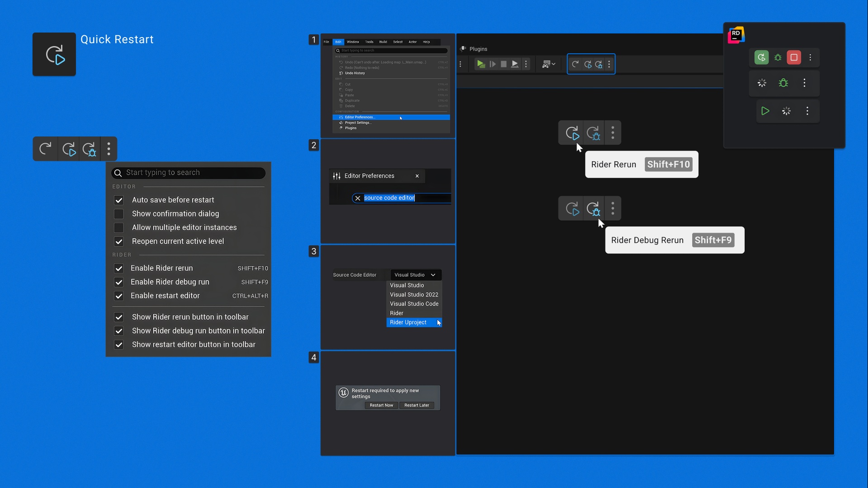Close the Editor Preferences tab

point(417,176)
